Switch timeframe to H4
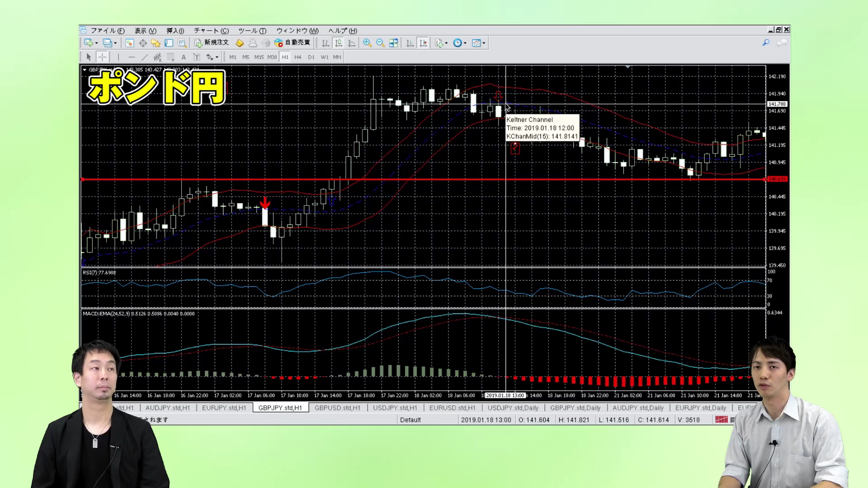The width and height of the screenshot is (868, 488). coord(297,57)
